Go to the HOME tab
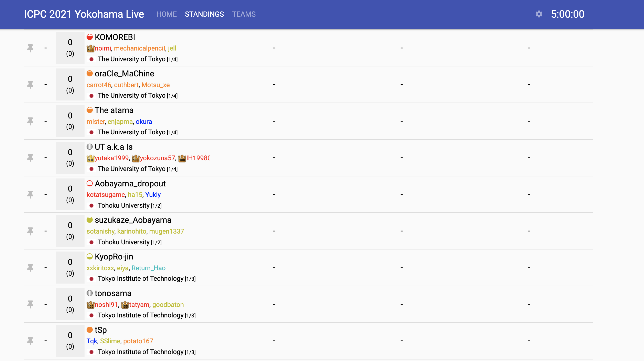 167,14
